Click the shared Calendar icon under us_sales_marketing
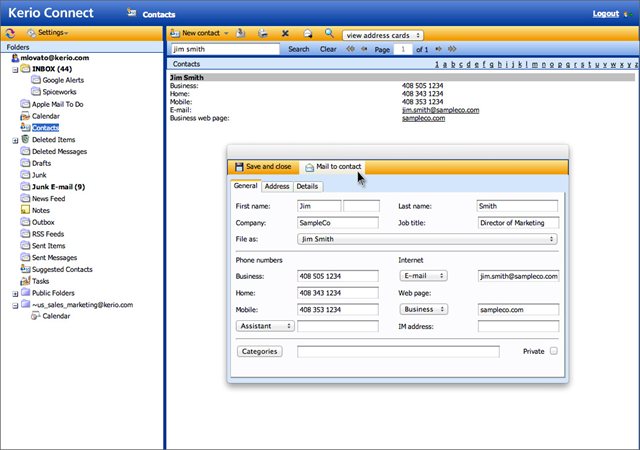640x450 pixels. (36, 316)
